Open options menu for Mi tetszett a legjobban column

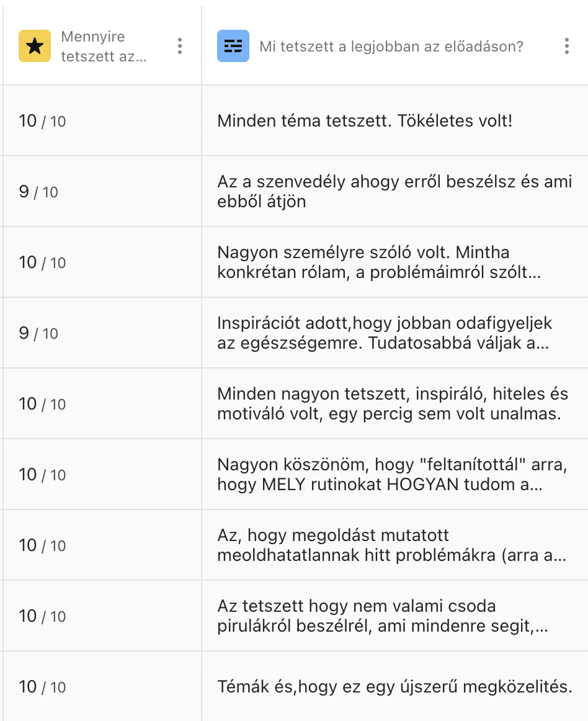coord(566,46)
